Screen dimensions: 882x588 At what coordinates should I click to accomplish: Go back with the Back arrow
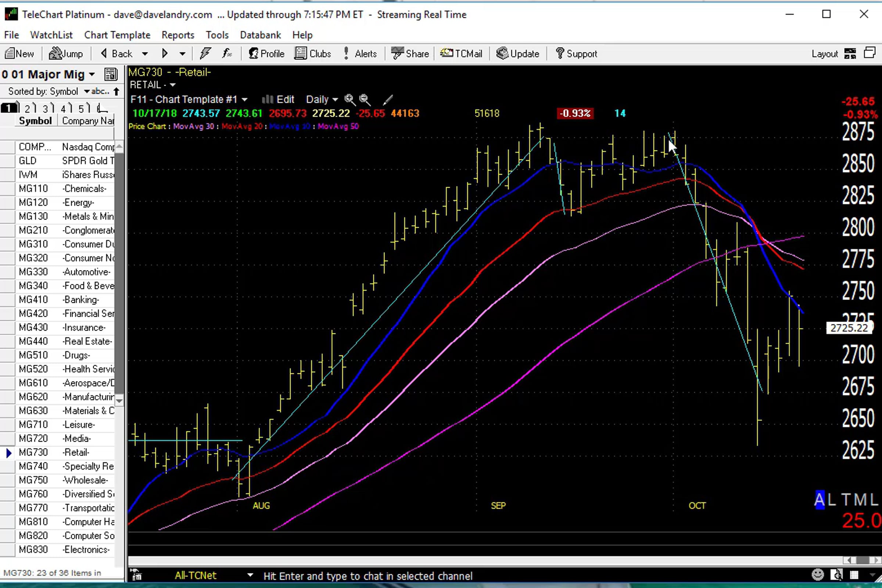point(116,54)
